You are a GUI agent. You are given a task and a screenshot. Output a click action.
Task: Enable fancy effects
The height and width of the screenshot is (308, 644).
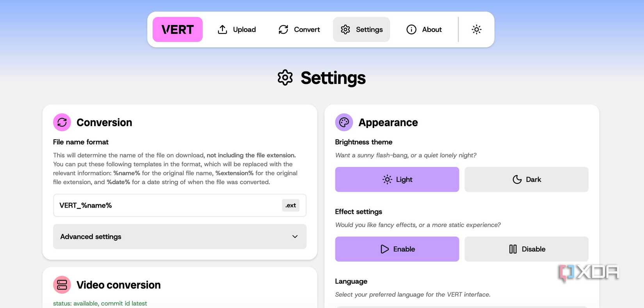click(397, 249)
